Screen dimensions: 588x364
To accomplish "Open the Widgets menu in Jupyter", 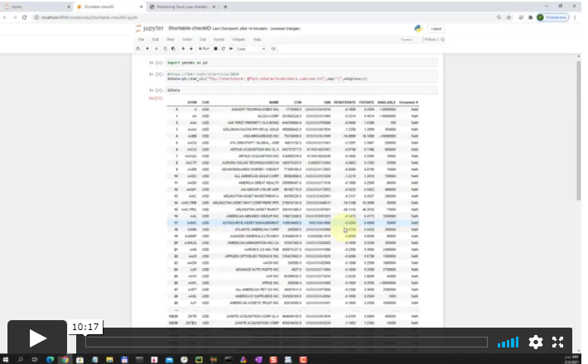I will (239, 40).
